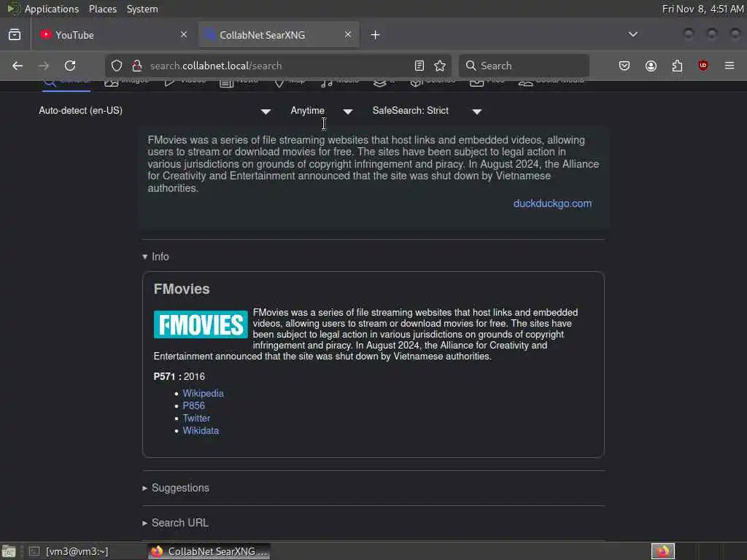The width and height of the screenshot is (747, 560).
Task: Open tracking protection shield icon
Action: [117, 66]
